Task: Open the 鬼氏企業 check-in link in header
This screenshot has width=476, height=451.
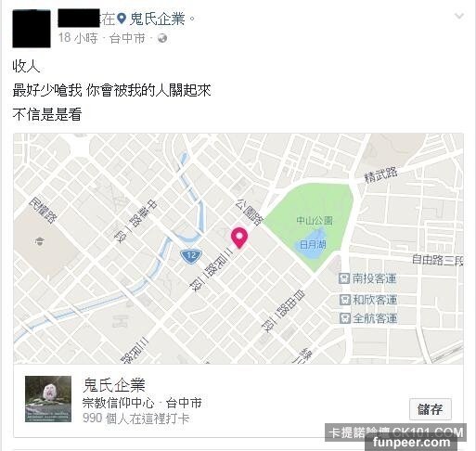Action: point(157,19)
